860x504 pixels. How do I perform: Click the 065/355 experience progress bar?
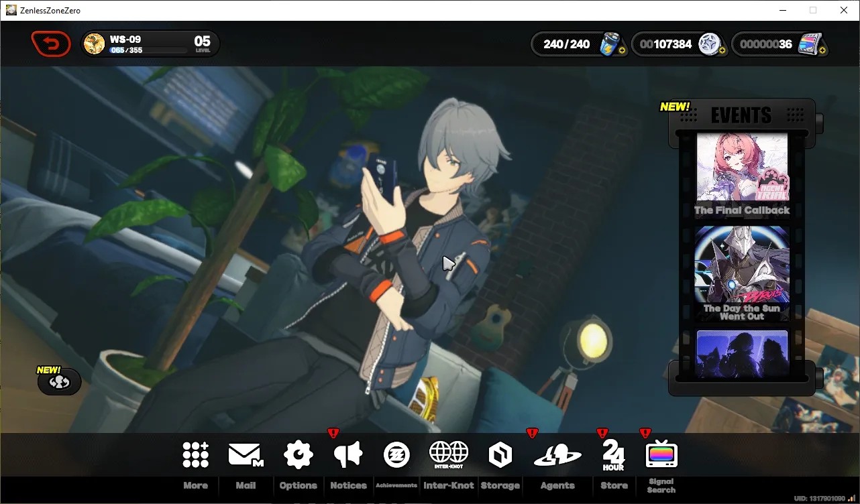[149, 50]
